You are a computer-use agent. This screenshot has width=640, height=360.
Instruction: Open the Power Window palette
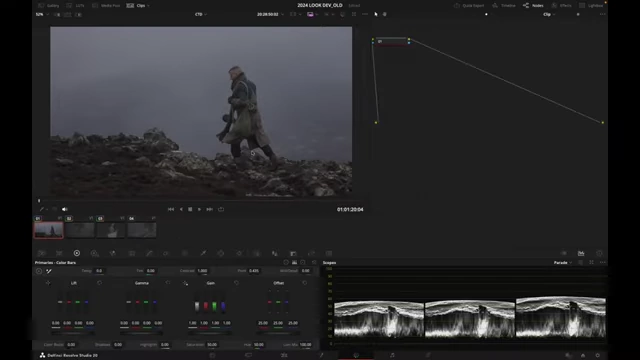(221, 253)
